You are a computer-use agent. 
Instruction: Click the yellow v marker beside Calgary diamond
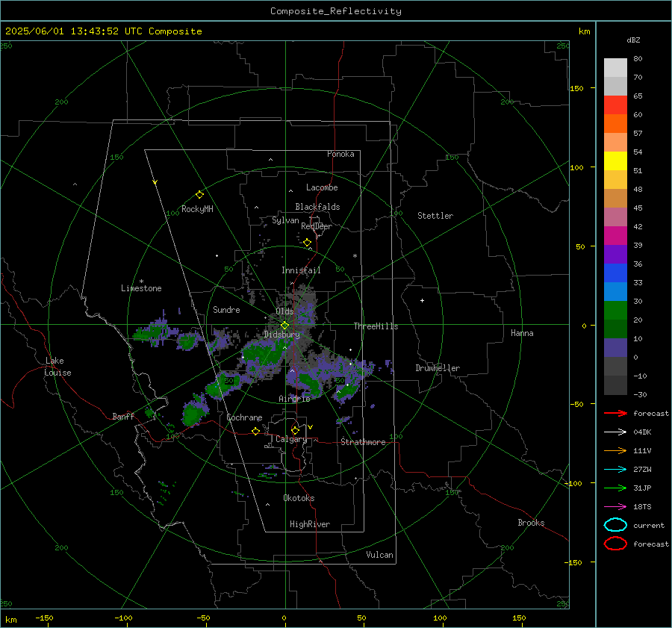point(311,427)
